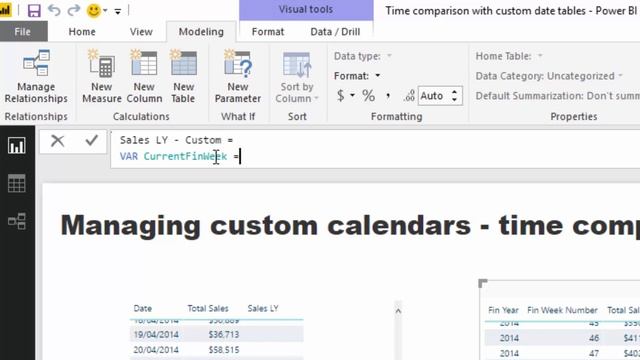The width and height of the screenshot is (640, 360).
Task: Open the Default Summarization dropdown
Action: click(x=558, y=96)
